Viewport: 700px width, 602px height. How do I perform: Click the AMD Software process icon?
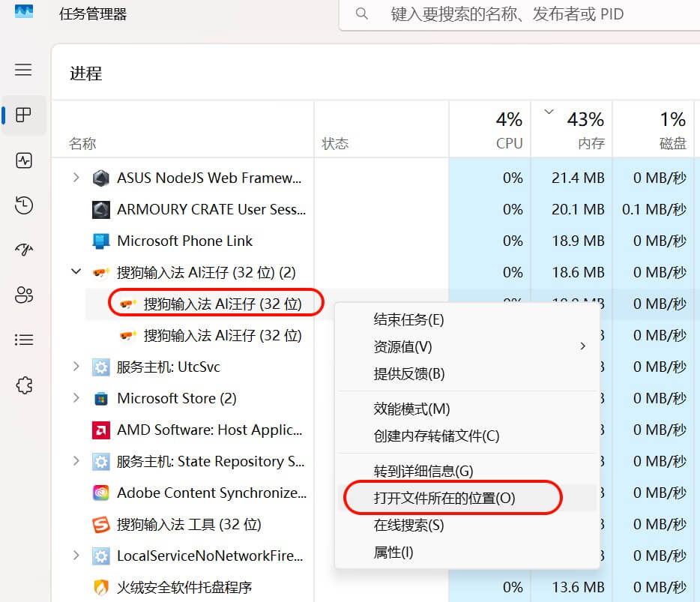[101, 430]
